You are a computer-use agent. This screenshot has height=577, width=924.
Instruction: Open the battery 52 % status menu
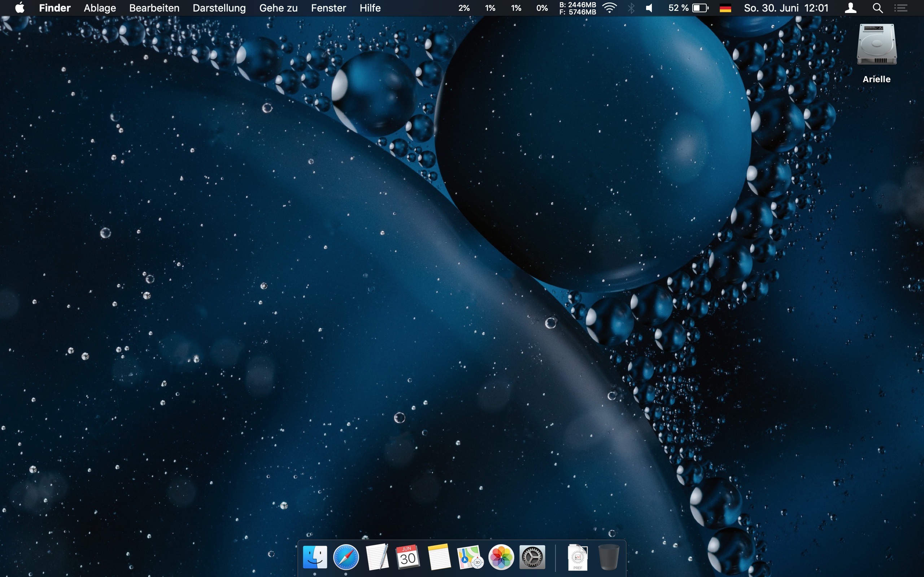point(688,8)
